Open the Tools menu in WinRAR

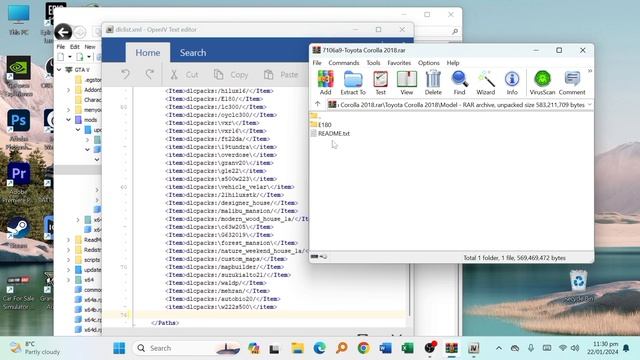(x=373, y=63)
